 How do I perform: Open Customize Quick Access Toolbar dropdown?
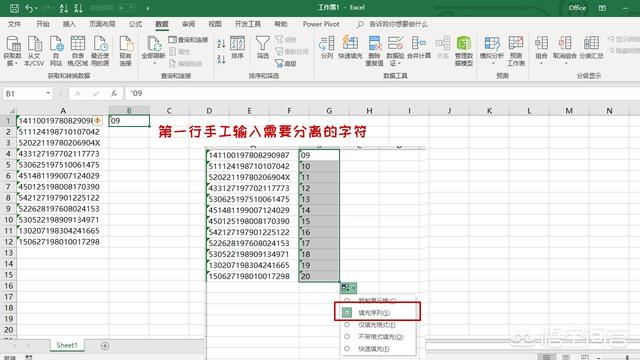tap(147, 9)
